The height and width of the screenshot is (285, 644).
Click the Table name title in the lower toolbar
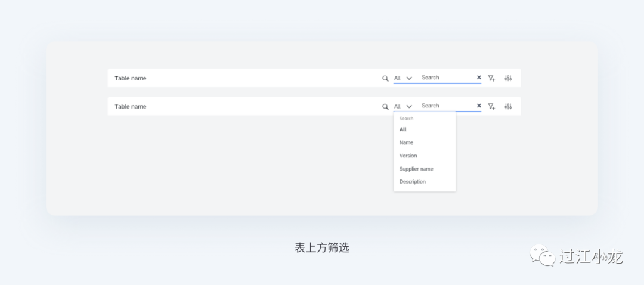coord(130,107)
